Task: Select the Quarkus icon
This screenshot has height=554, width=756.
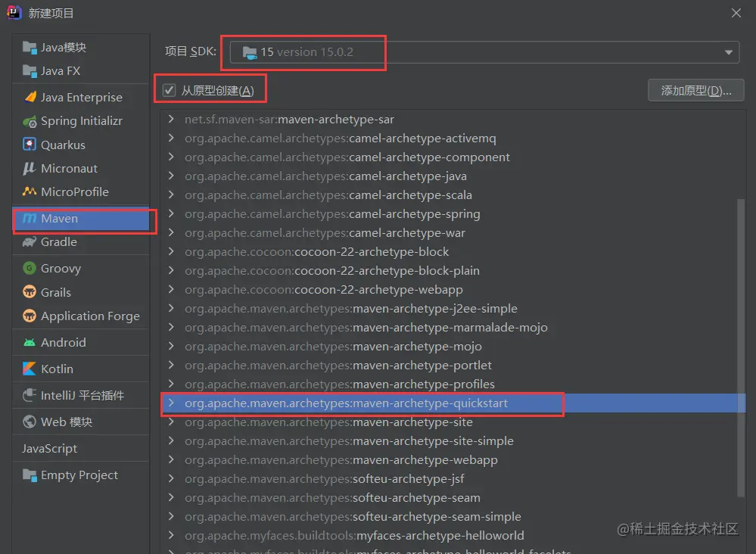Action: (30, 144)
